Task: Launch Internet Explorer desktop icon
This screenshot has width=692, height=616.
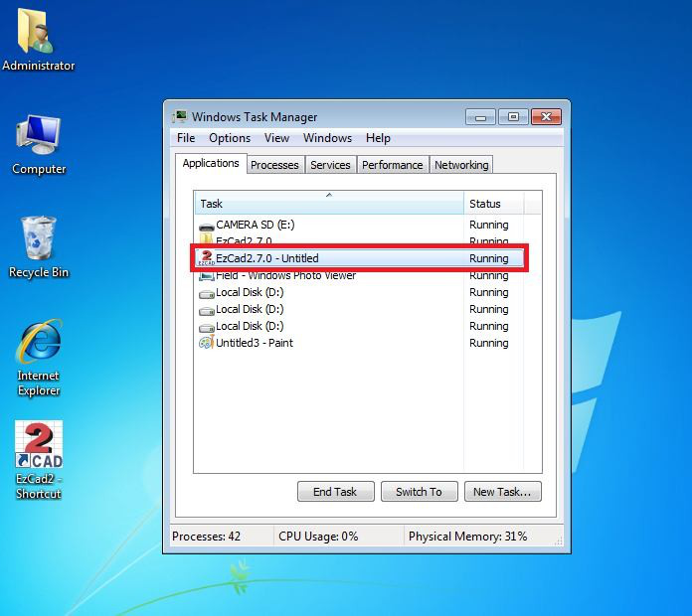Action: click(39, 358)
